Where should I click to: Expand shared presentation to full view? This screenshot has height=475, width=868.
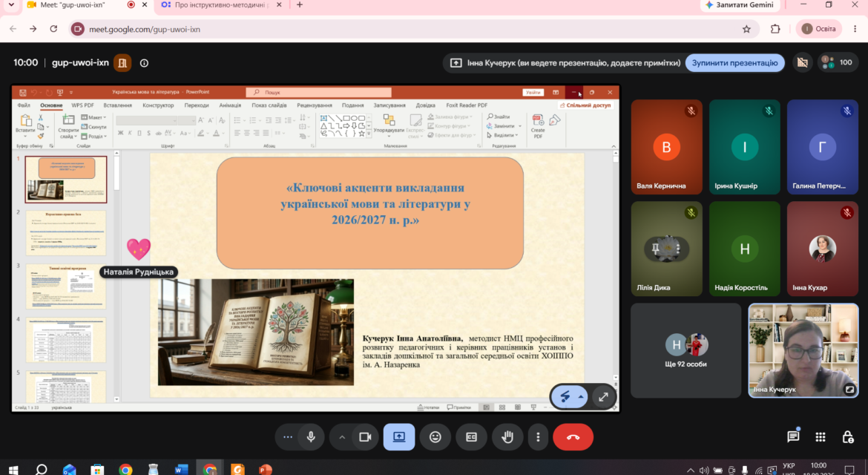[603, 396]
